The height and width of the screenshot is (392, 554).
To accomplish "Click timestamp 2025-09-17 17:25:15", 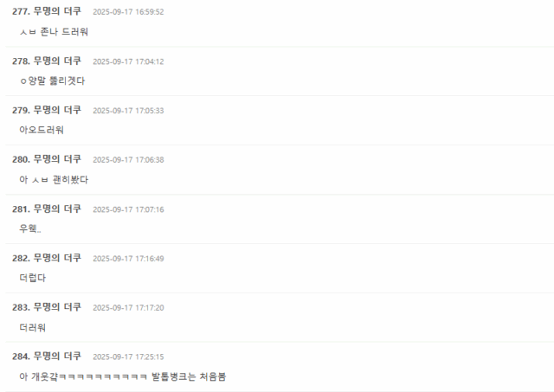I will coord(128,357).
